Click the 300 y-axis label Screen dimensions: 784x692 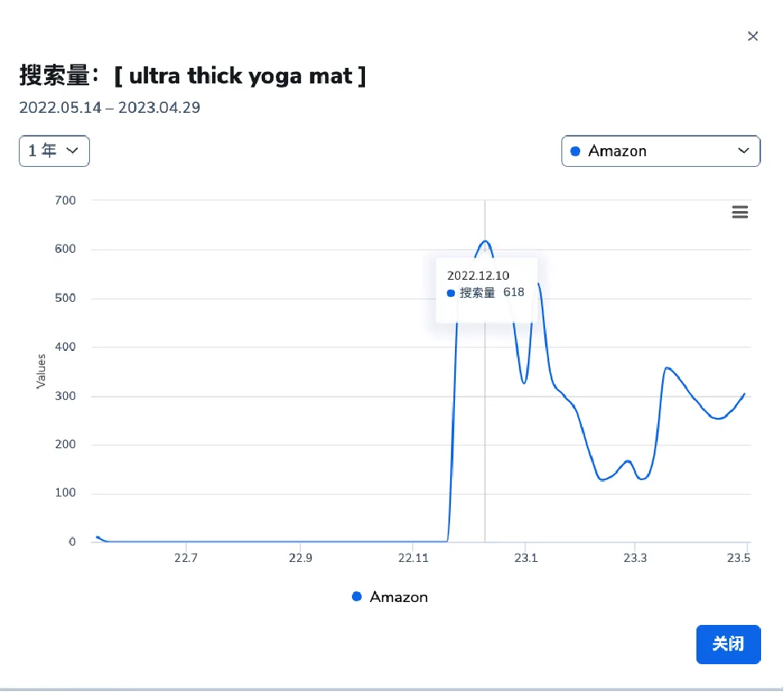pyautogui.click(x=65, y=396)
